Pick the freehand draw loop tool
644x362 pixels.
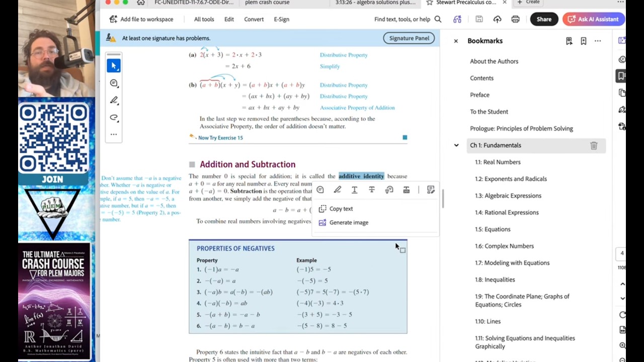click(114, 118)
